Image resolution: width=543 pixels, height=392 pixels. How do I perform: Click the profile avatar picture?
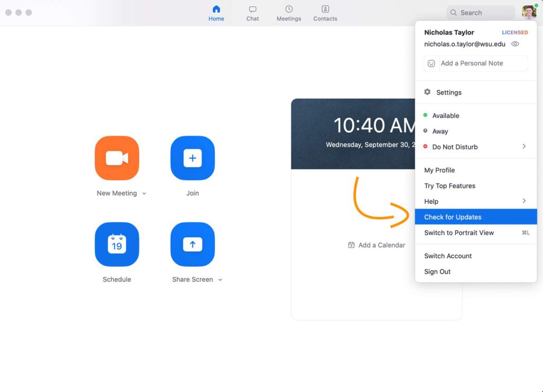point(529,12)
